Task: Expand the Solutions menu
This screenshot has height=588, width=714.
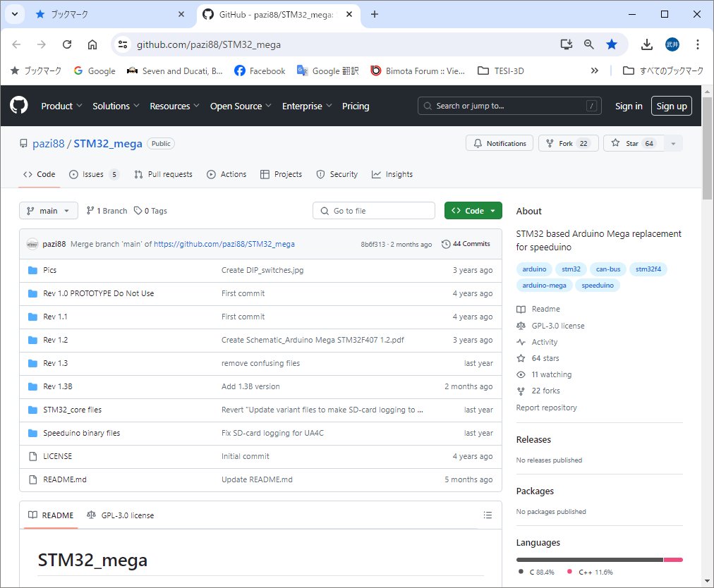Action: coord(116,106)
